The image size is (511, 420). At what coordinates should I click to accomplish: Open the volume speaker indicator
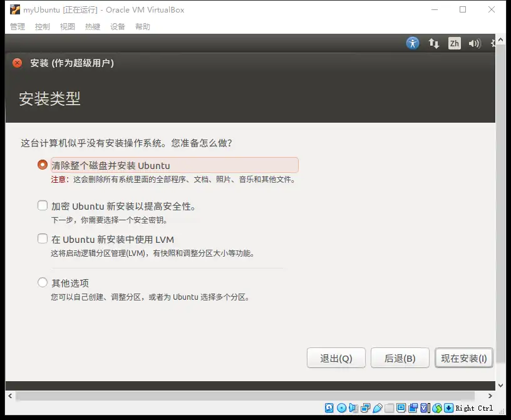[x=474, y=43]
